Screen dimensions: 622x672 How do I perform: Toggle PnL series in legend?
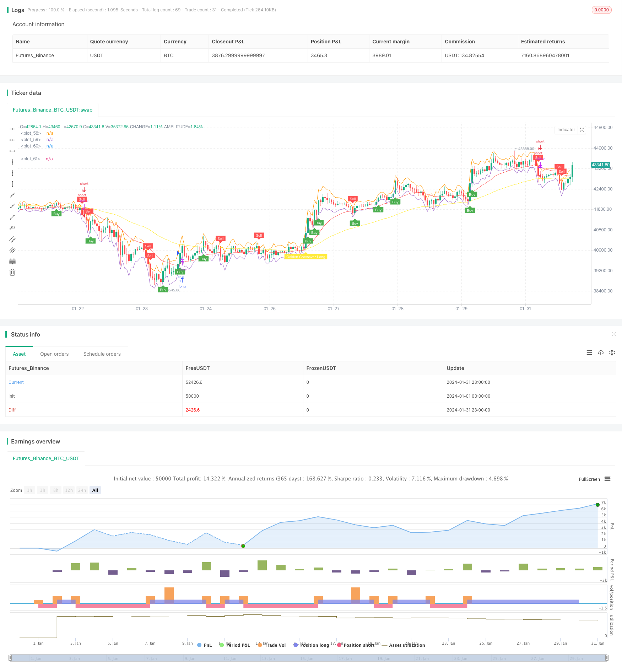204,645
